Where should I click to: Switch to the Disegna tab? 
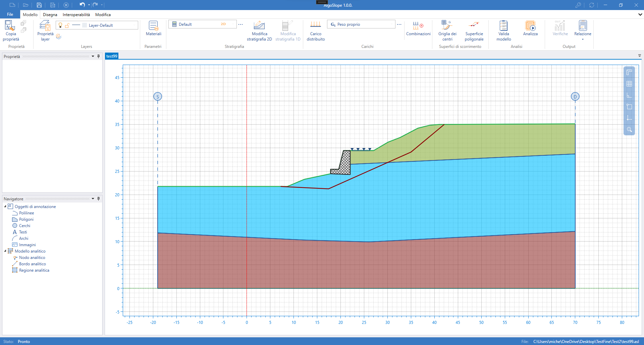50,15
